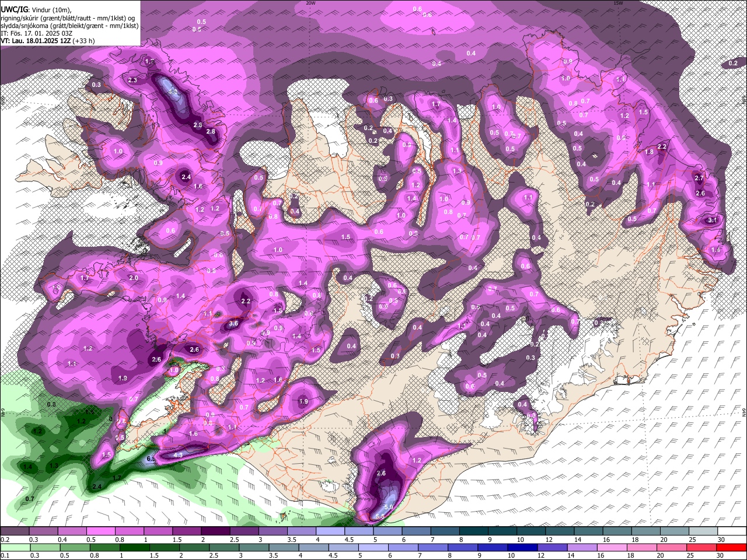Click the 4.3 snowfall value on the map

pos(179,454)
